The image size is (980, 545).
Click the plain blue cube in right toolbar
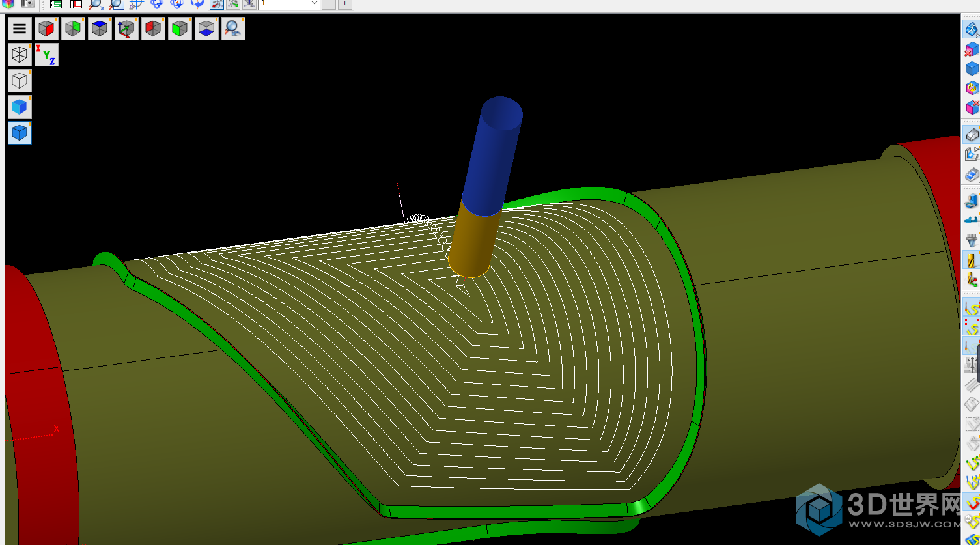point(972,68)
